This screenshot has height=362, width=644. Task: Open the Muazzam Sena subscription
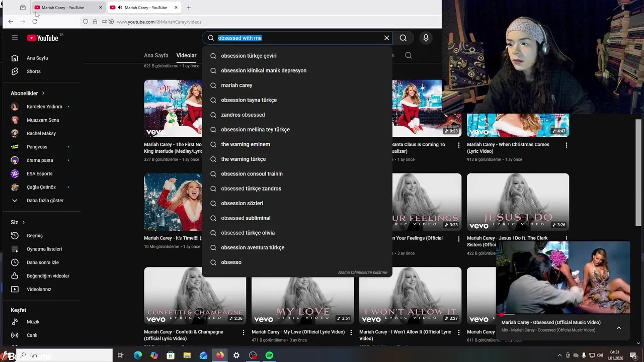[42, 120]
